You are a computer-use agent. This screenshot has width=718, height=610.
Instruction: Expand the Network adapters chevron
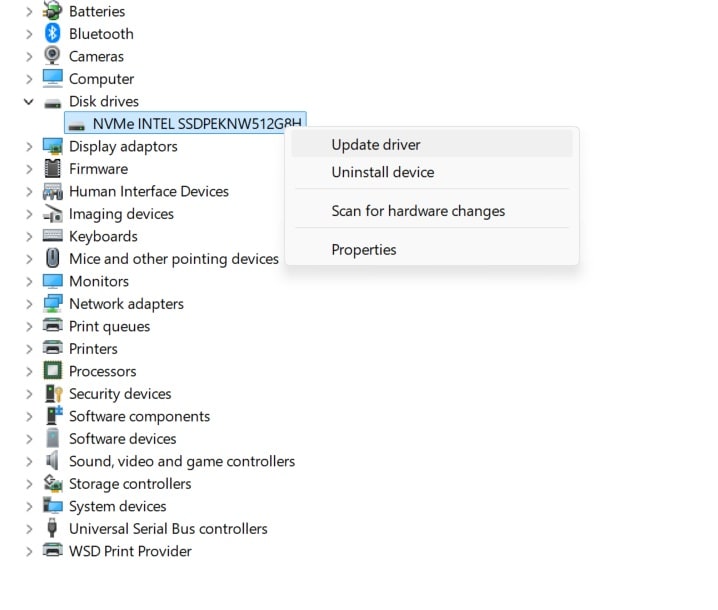(x=29, y=304)
